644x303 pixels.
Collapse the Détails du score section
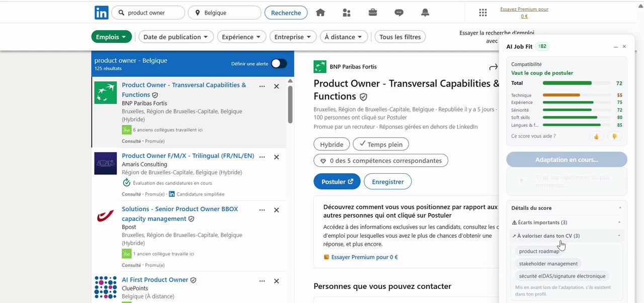tap(567, 208)
